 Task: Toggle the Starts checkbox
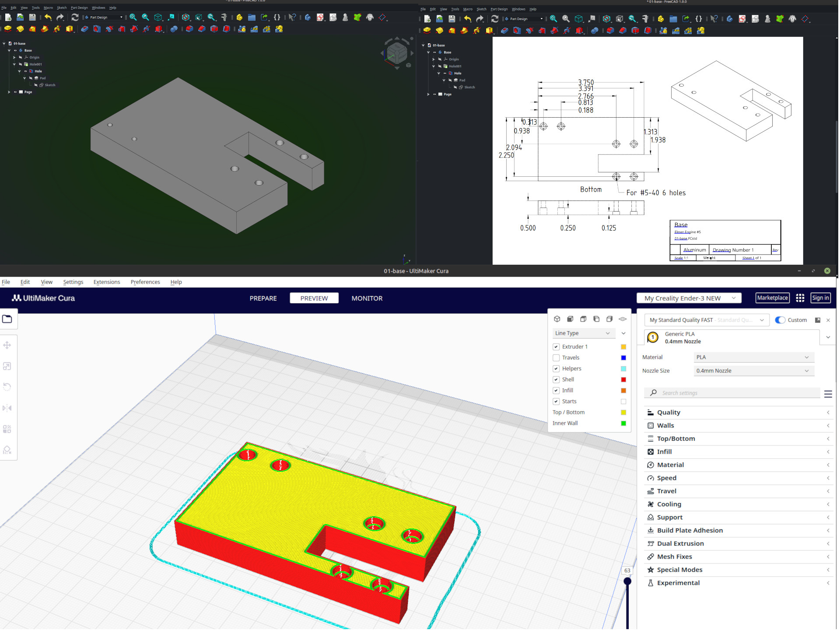click(556, 402)
